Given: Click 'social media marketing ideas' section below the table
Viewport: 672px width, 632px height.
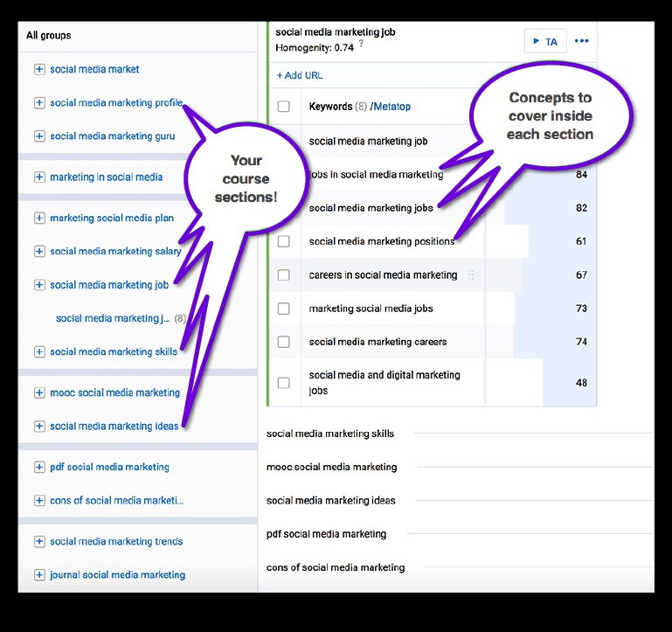Looking at the screenshot, I should 330,500.
